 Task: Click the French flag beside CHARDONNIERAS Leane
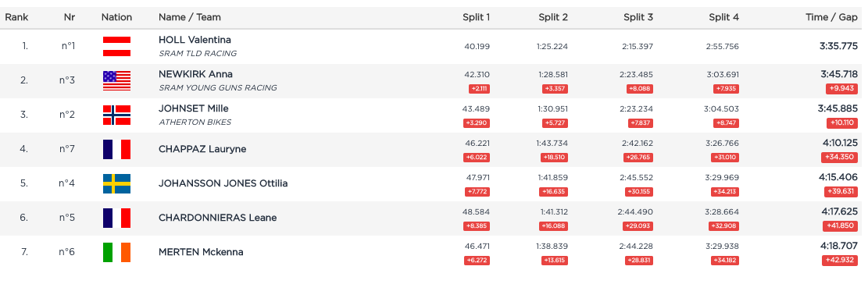(x=117, y=218)
